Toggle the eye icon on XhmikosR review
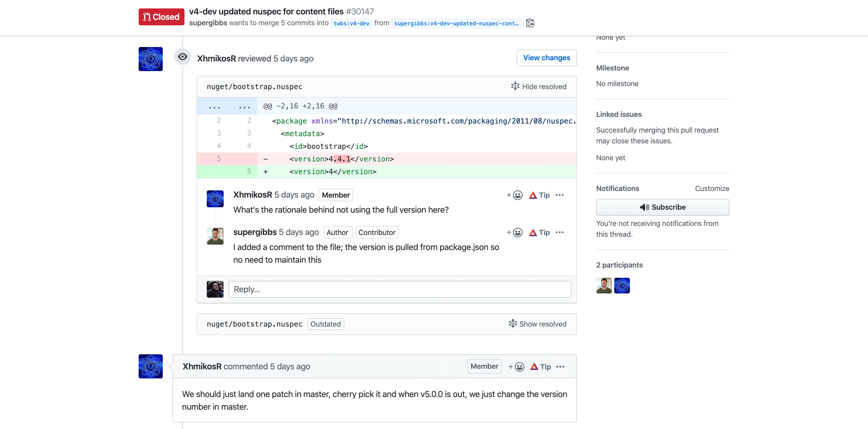Image resolution: width=868 pixels, height=429 pixels. coord(183,57)
